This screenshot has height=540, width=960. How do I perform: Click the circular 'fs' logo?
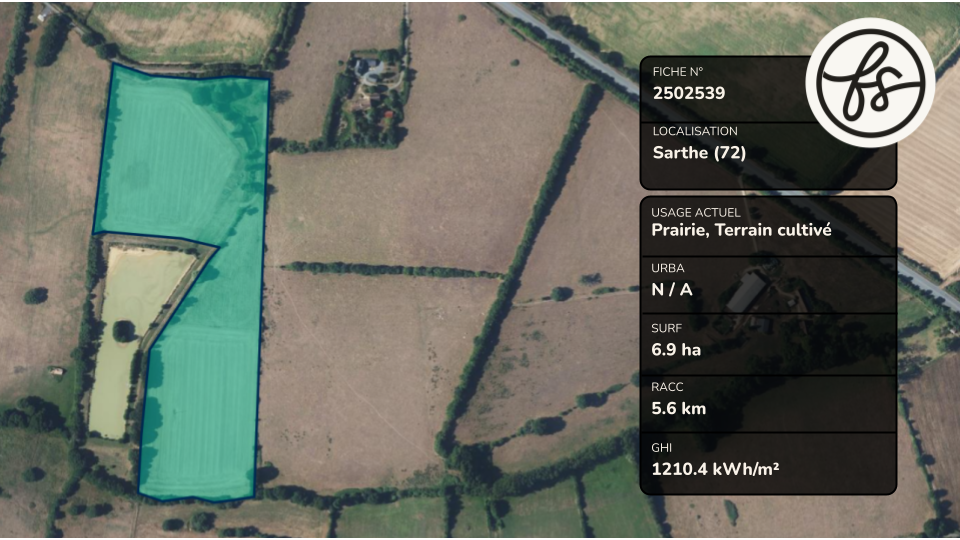[870, 83]
